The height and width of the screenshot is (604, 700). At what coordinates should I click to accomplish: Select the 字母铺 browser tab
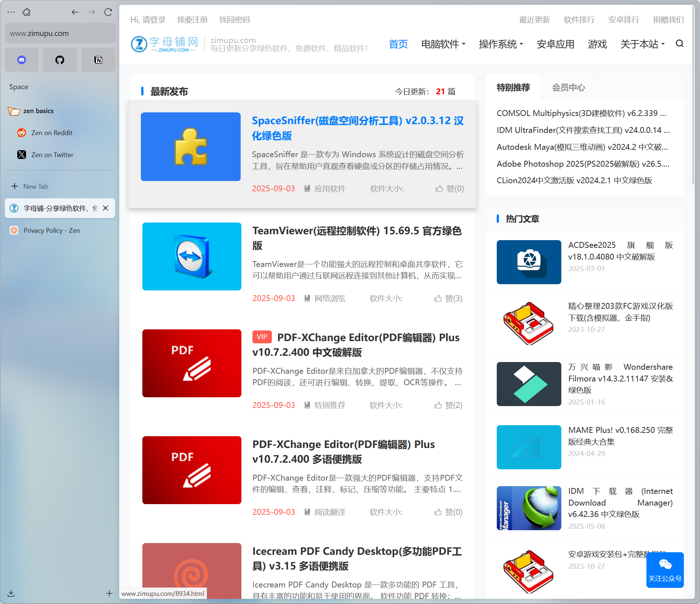pos(60,208)
